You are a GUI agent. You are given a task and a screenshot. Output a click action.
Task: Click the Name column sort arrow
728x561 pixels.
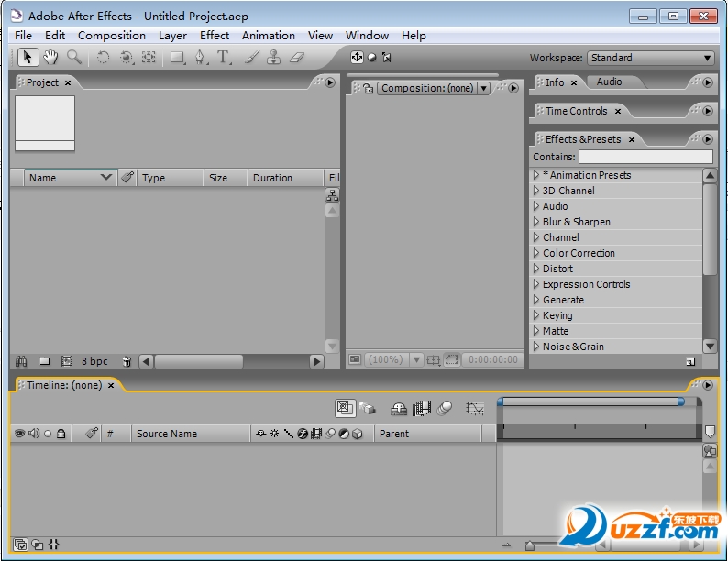[106, 177]
